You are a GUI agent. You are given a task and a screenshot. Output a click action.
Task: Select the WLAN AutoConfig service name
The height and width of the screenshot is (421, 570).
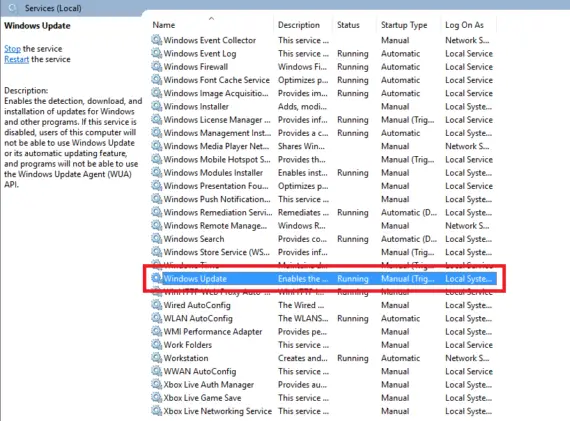198,318
